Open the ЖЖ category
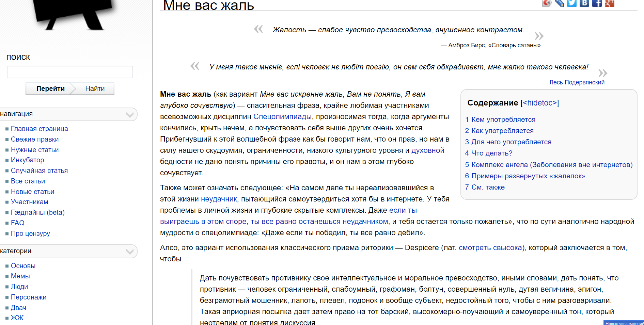The image size is (644, 325). pyautogui.click(x=17, y=318)
